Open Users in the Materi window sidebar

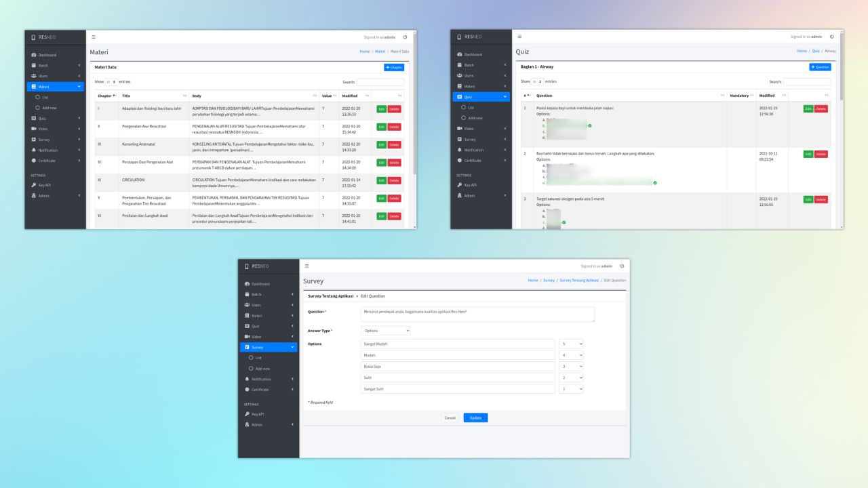coord(43,76)
